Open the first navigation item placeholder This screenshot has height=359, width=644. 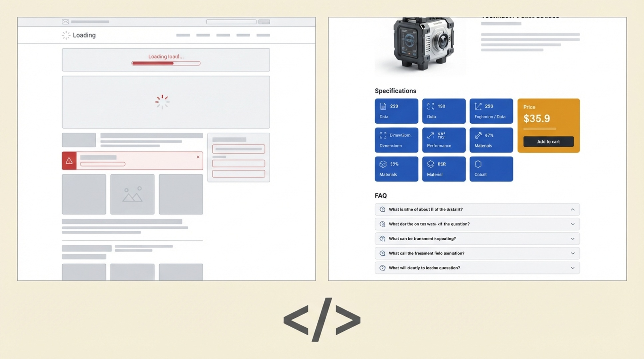pos(183,35)
